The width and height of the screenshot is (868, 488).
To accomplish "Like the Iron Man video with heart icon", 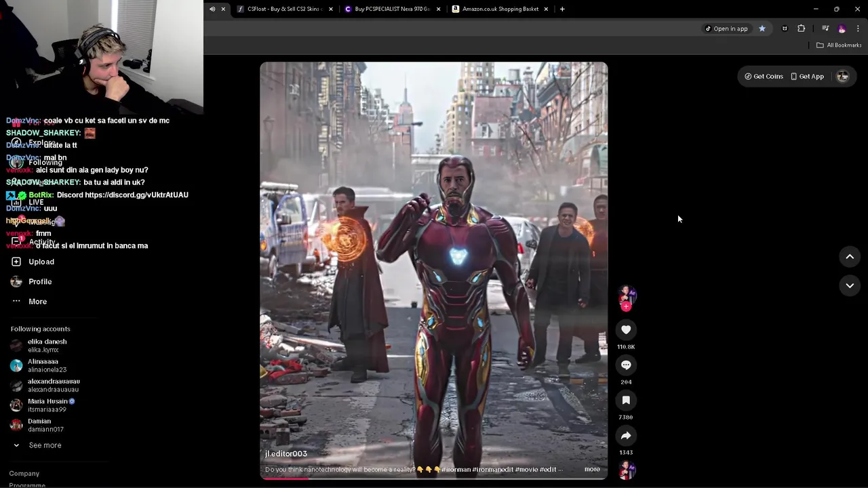I will pyautogui.click(x=626, y=329).
